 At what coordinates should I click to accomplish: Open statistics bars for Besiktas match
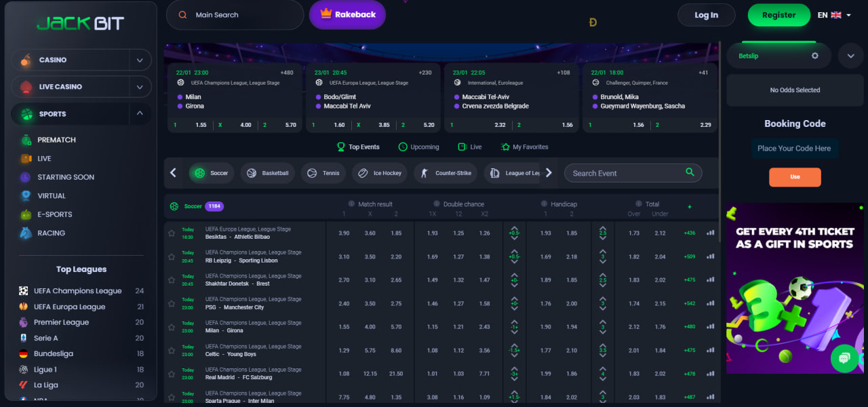point(711,233)
